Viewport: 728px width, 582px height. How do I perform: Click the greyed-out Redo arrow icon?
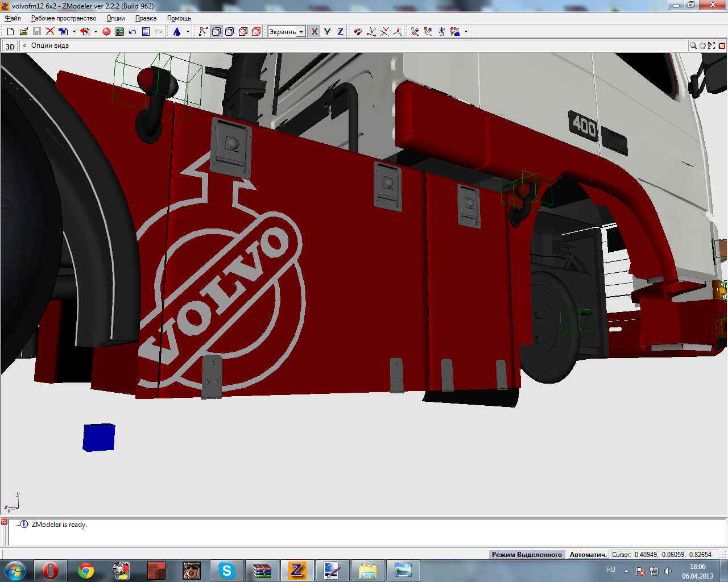(159, 32)
